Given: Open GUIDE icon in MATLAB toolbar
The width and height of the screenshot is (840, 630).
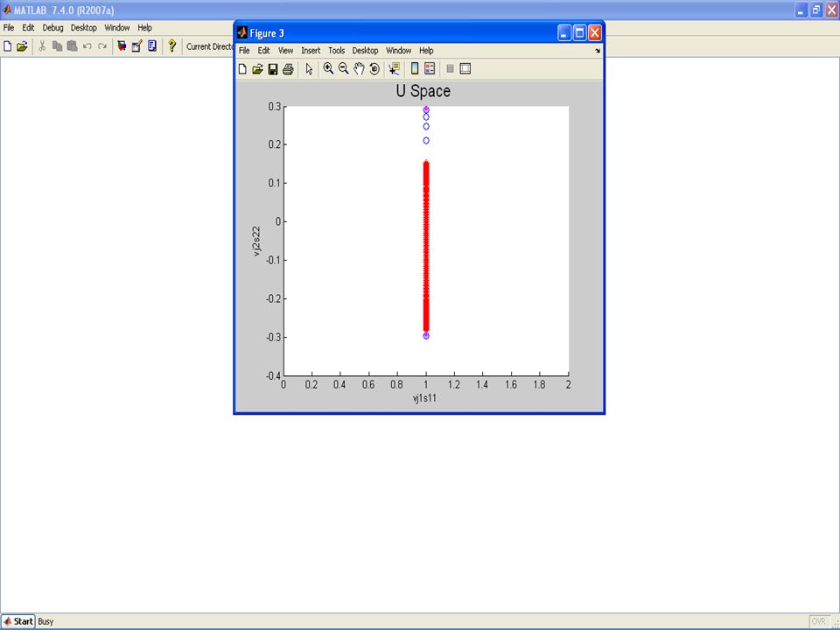Looking at the screenshot, I should (136, 46).
